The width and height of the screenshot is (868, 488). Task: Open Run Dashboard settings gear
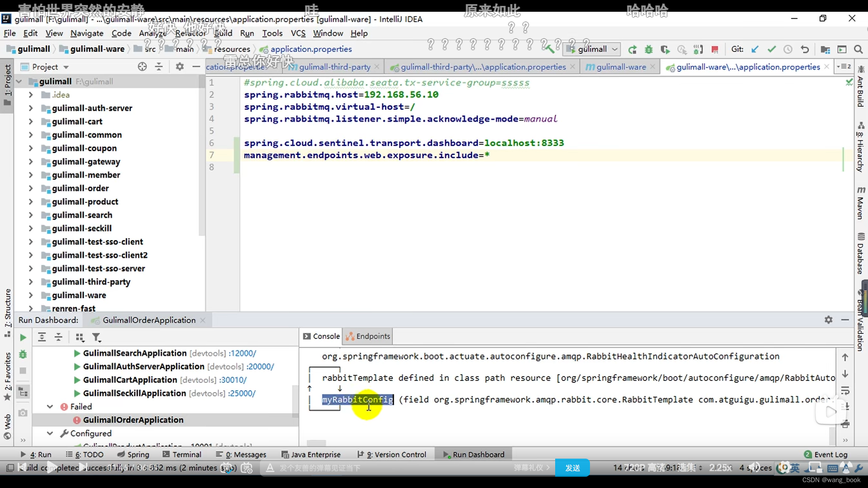[828, 320]
